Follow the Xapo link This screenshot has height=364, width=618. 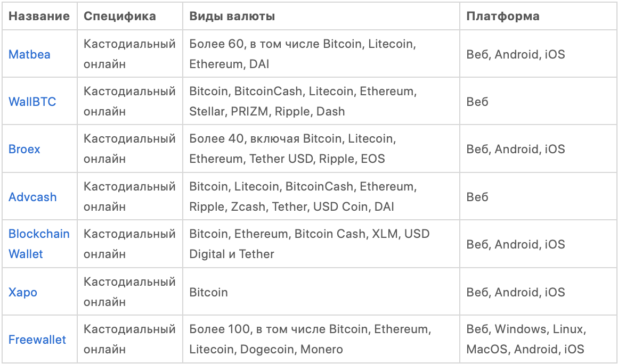pyautogui.click(x=23, y=292)
